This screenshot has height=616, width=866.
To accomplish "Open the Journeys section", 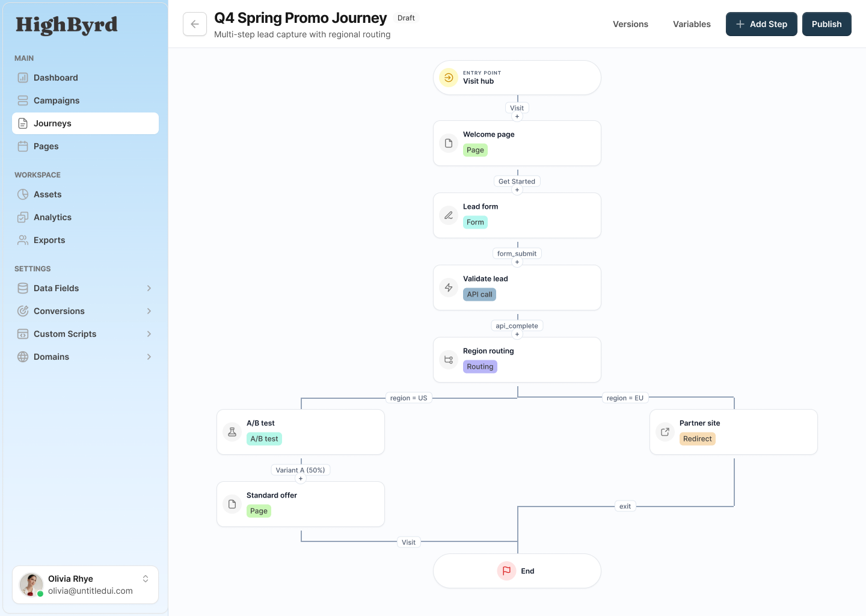I will pos(85,123).
